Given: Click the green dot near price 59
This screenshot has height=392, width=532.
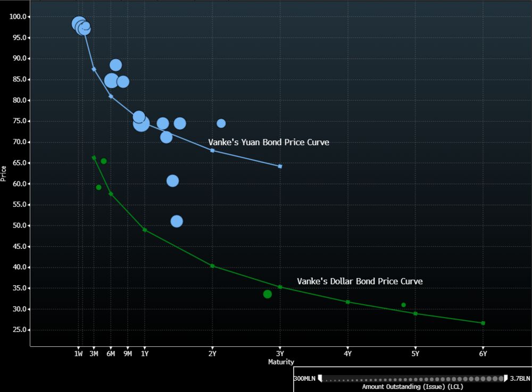Looking at the screenshot, I should [x=99, y=187].
